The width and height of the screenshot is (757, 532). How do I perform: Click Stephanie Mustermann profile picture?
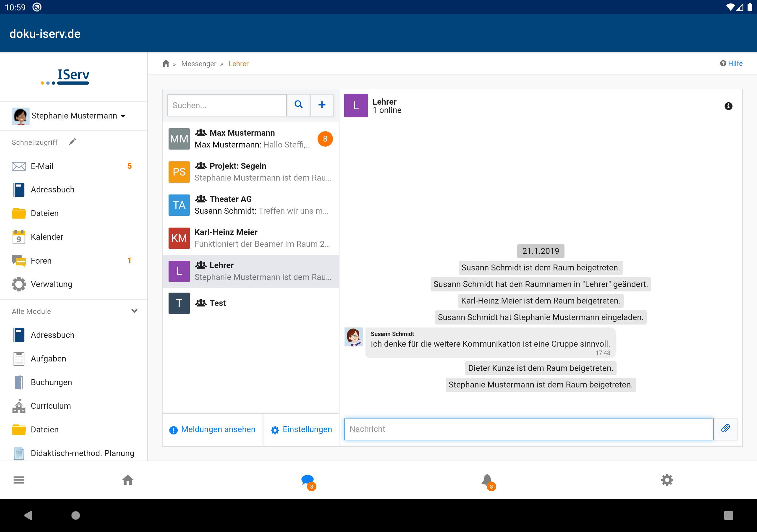point(20,116)
